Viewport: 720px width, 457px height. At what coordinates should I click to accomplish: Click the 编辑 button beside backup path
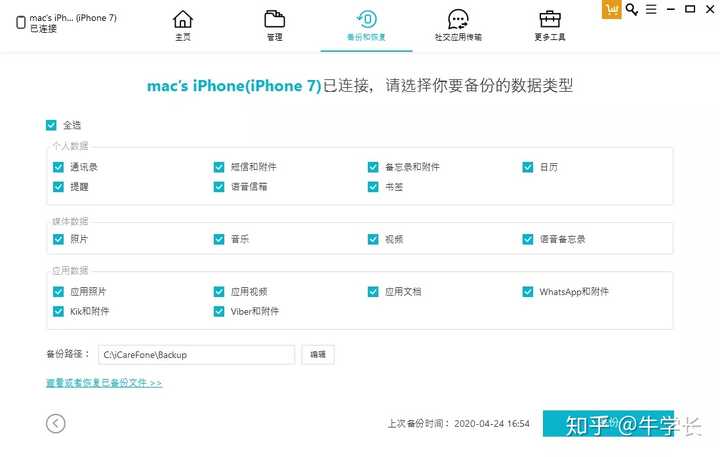318,355
